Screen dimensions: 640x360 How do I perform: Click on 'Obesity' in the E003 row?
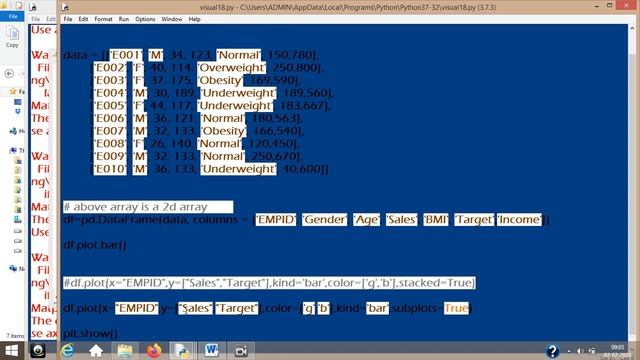[220, 80]
